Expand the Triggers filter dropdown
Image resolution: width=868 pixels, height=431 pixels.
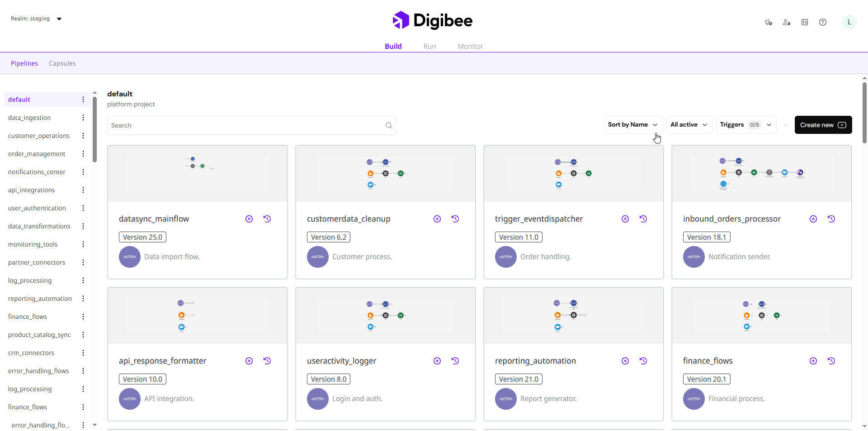(x=745, y=125)
